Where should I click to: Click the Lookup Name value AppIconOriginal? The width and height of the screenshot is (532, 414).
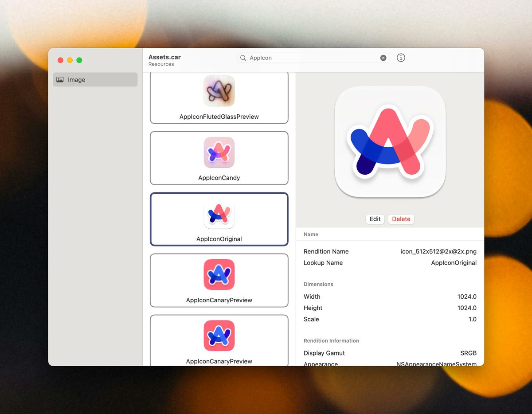[454, 263]
